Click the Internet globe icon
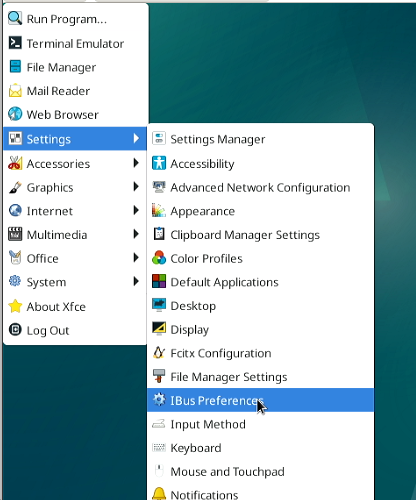Image resolution: width=416 pixels, height=500 pixels. 15,211
